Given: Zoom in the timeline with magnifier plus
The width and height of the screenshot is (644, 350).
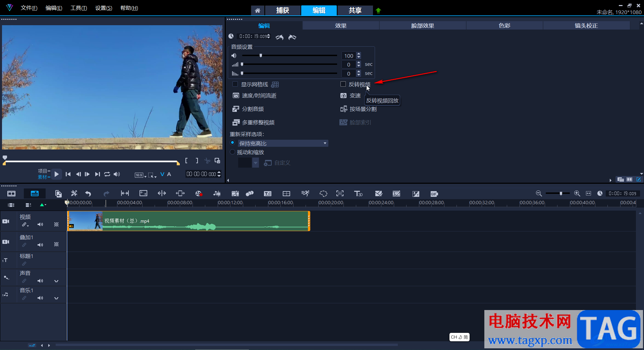Looking at the screenshot, I should [x=577, y=193].
